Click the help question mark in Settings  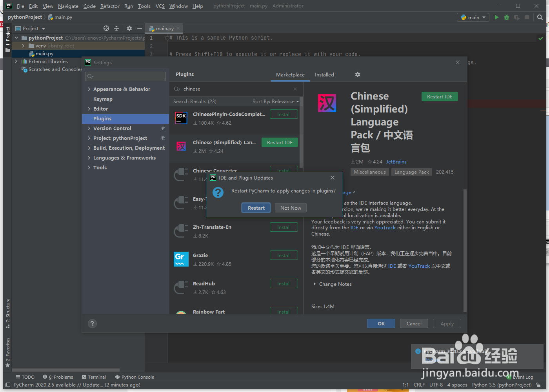pyautogui.click(x=92, y=323)
